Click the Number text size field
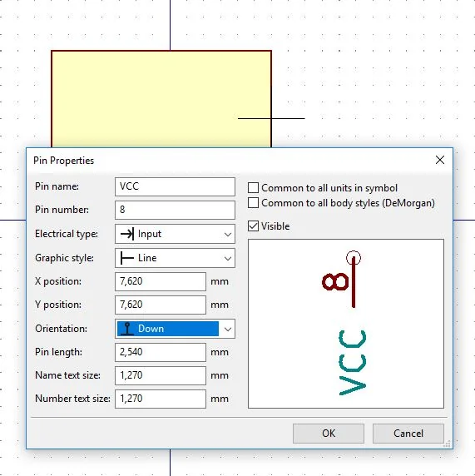The width and height of the screenshot is (475, 476). [161, 399]
